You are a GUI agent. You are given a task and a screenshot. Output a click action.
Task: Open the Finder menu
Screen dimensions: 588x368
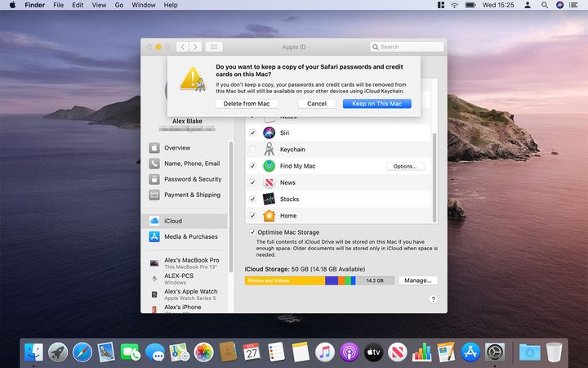35,5
